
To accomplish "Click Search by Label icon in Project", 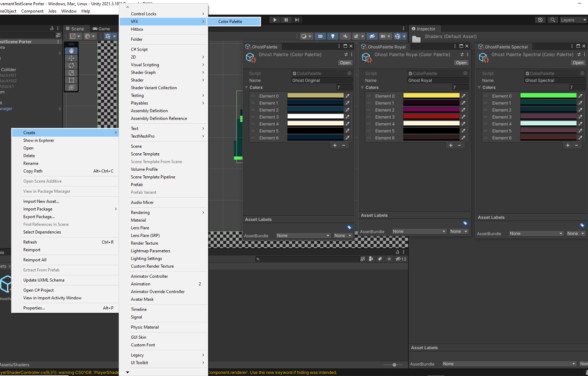I will click(380, 259).
